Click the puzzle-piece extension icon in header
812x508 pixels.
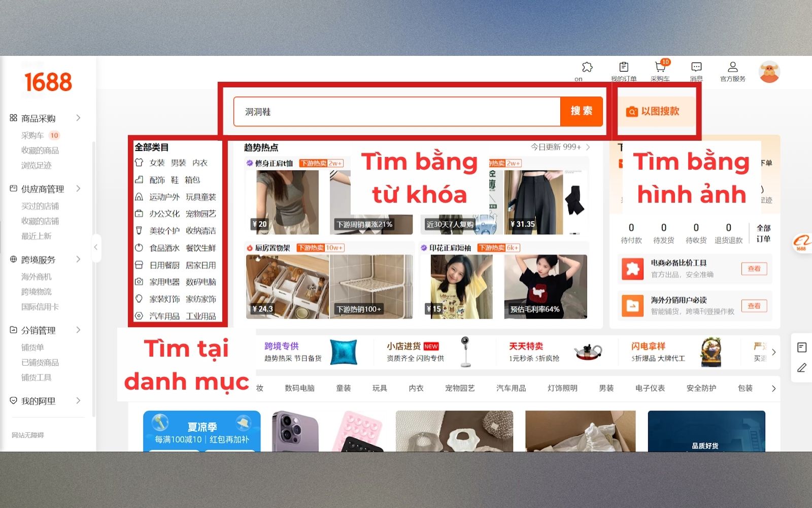pyautogui.click(x=587, y=68)
